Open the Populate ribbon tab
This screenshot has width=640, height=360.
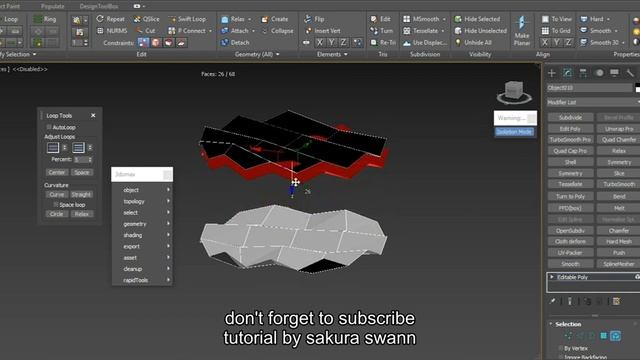[x=53, y=6]
